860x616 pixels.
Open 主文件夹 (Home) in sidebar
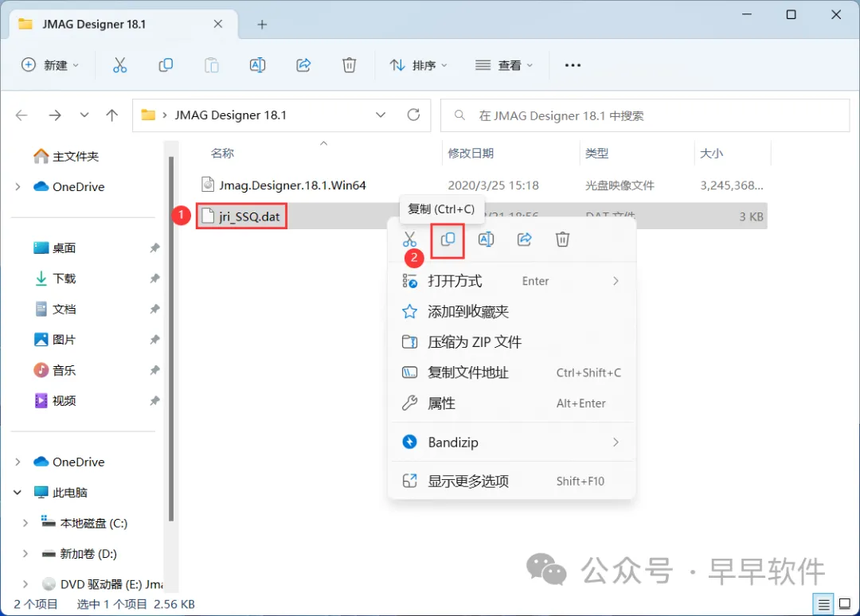66,156
